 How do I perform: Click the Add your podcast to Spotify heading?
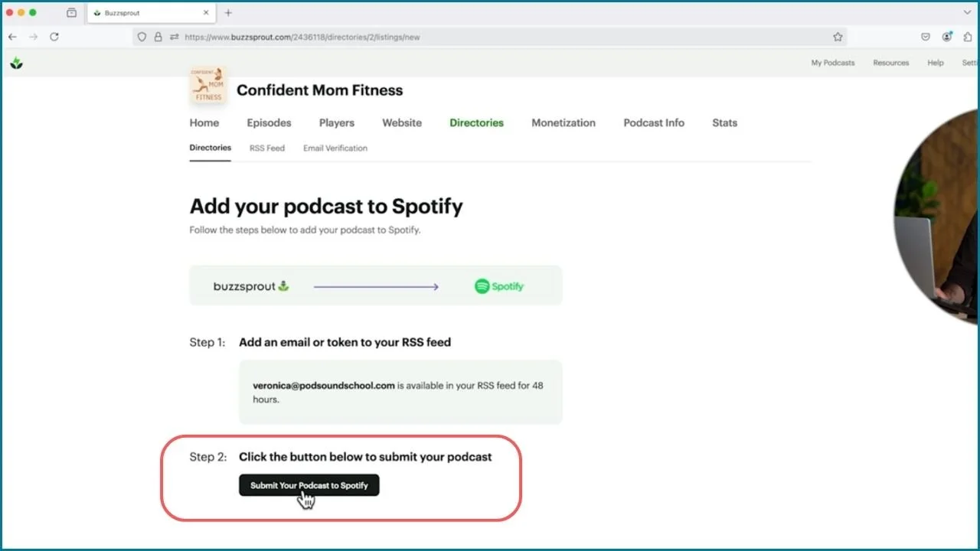326,207
